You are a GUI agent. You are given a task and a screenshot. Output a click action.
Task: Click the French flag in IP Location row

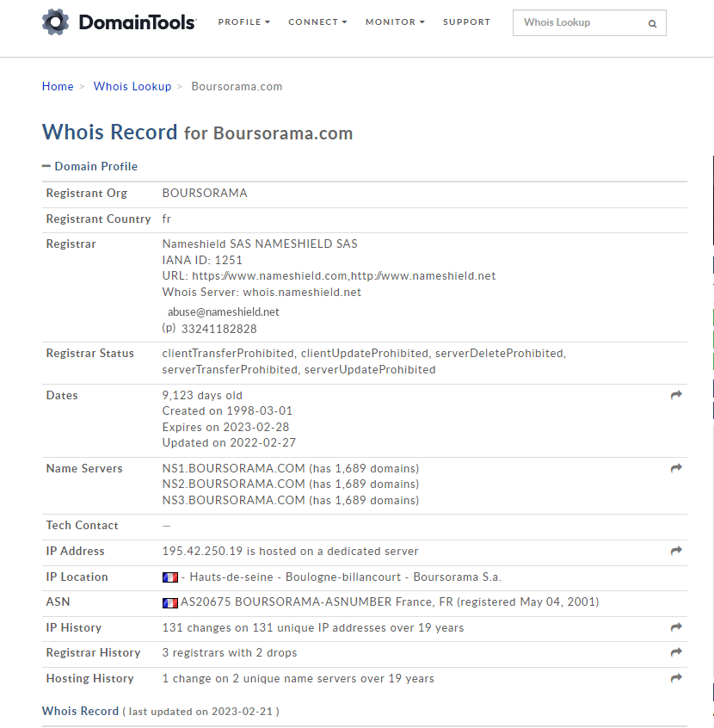pyautogui.click(x=170, y=577)
